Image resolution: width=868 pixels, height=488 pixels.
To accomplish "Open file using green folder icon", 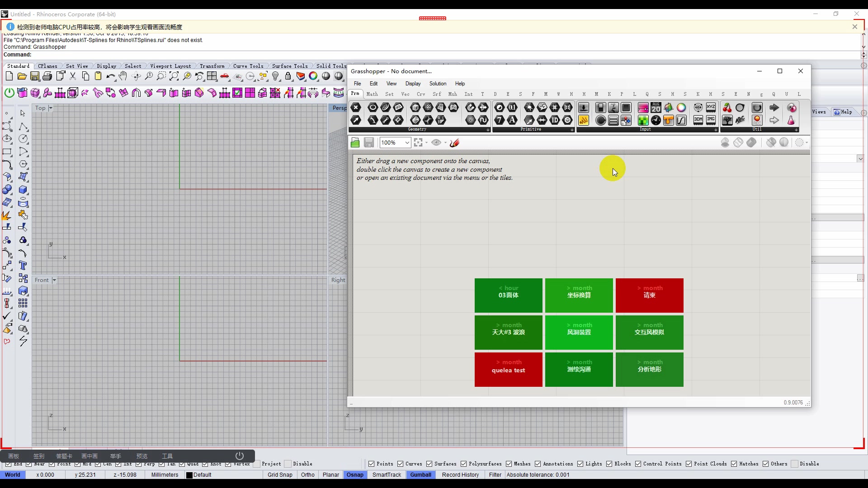I will (x=355, y=143).
